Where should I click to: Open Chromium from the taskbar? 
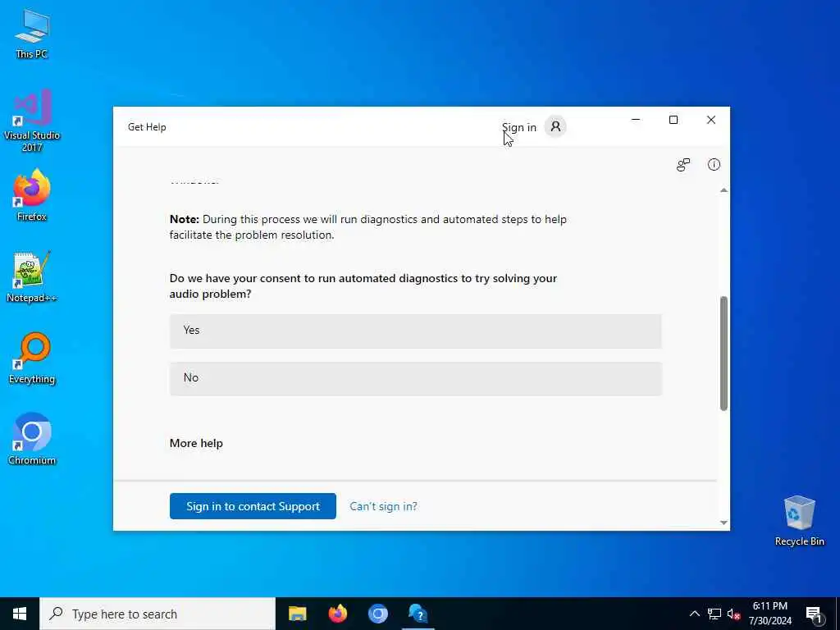tap(377, 614)
